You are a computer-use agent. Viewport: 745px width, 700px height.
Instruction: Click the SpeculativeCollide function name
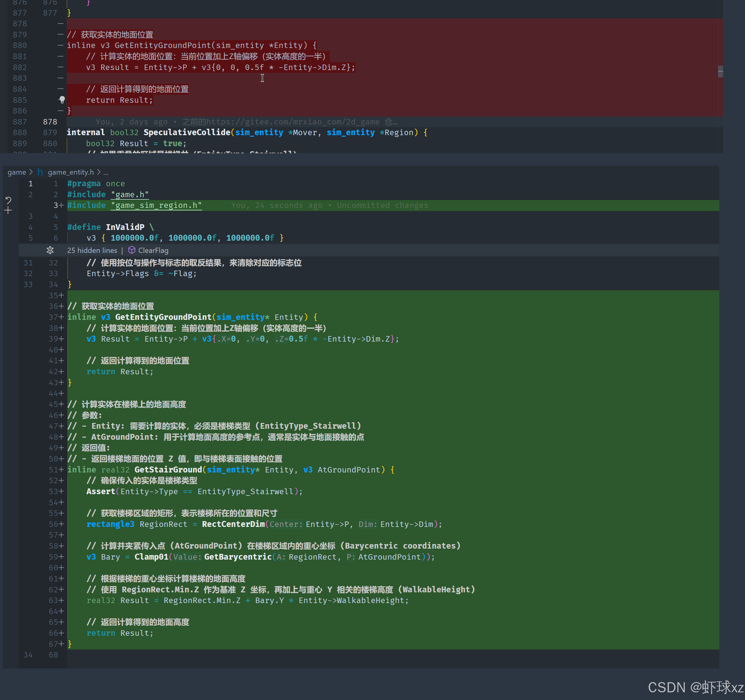click(187, 132)
